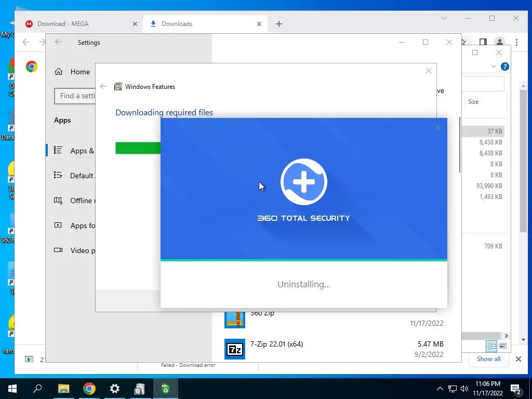Screen dimensions: 532x399
Task: Open Offline maps in Settings sidebar
Action: coord(74,201)
